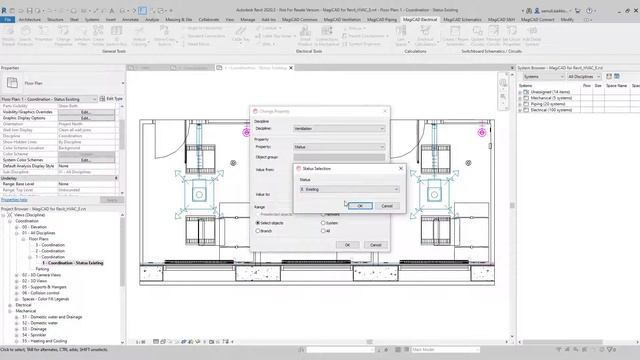The width and height of the screenshot is (640, 360).
Task: Click the Text tool icon in quick access toolbar
Action: (112, 11)
